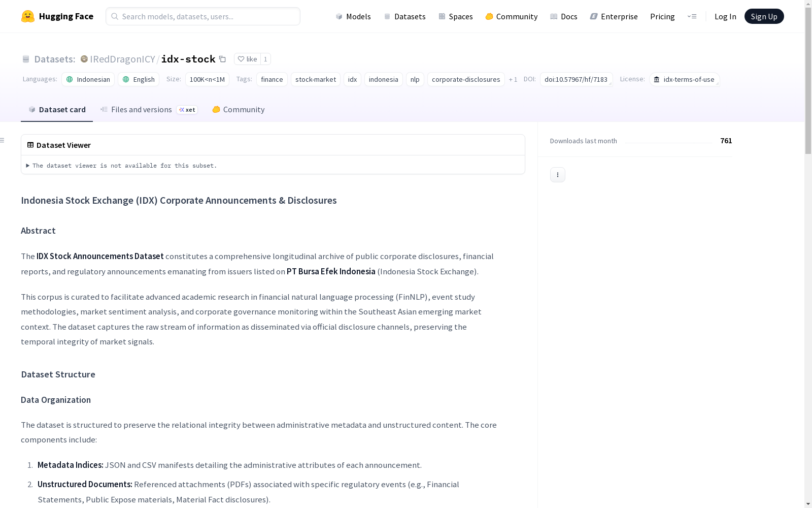Open the more options three-dot button
The width and height of the screenshot is (812, 508).
click(558, 175)
